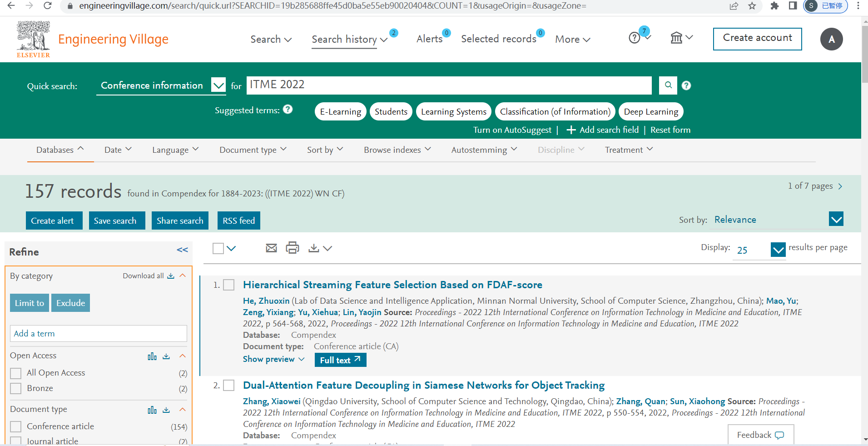
Task: Email selected results via envelope icon
Action: 271,248
